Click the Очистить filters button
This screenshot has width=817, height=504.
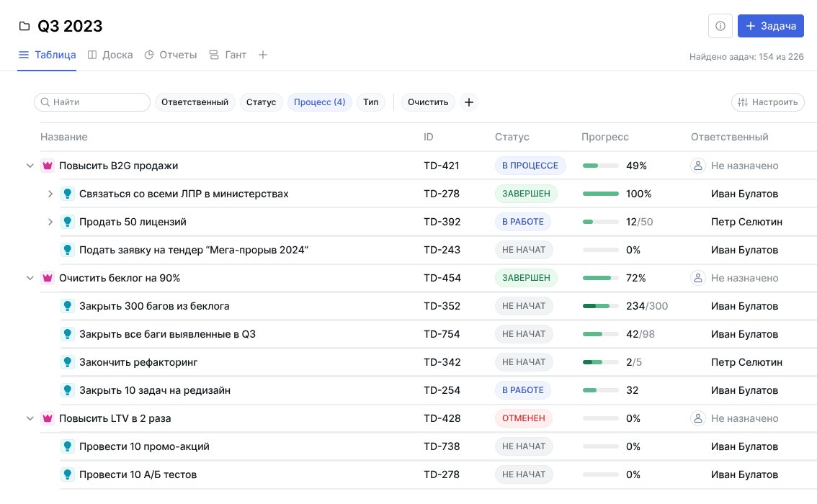428,102
